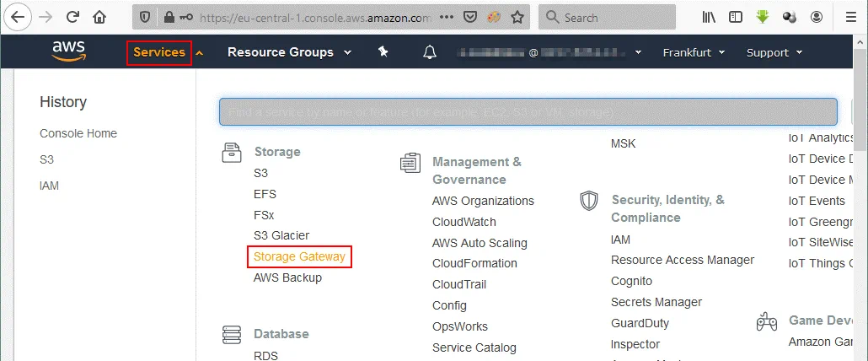Collapse the Services menu

pyautogui.click(x=159, y=52)
